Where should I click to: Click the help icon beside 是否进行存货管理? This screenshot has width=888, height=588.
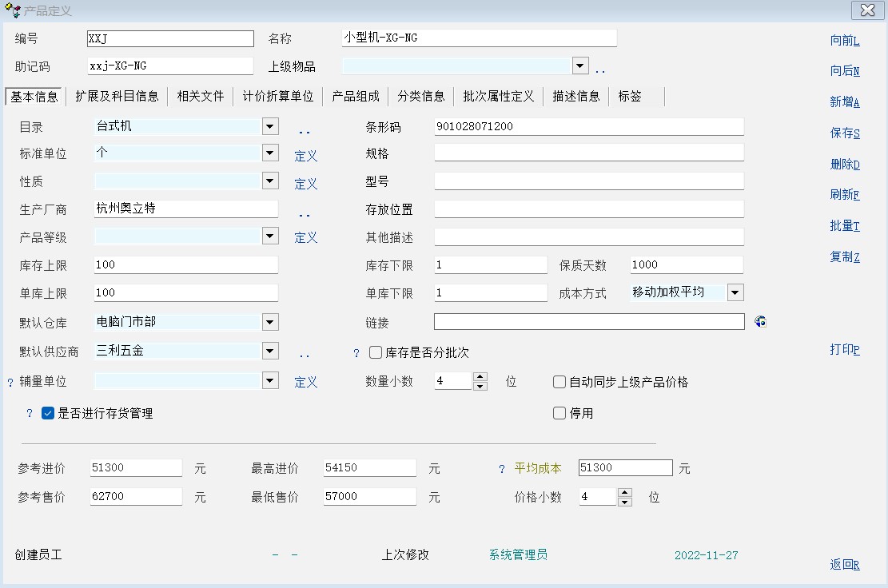30,414
